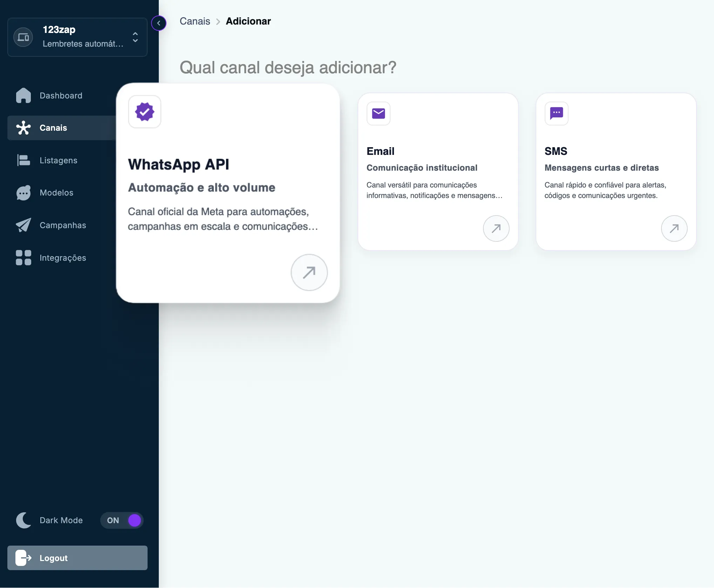Open SMS channel arrow button
The image size is (714, 588).
click(674, 228)
